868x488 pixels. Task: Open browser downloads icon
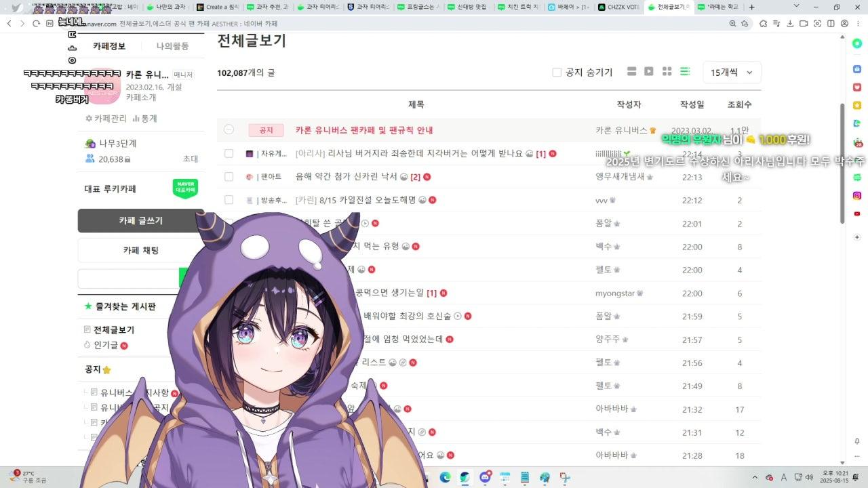click(790, 23)
